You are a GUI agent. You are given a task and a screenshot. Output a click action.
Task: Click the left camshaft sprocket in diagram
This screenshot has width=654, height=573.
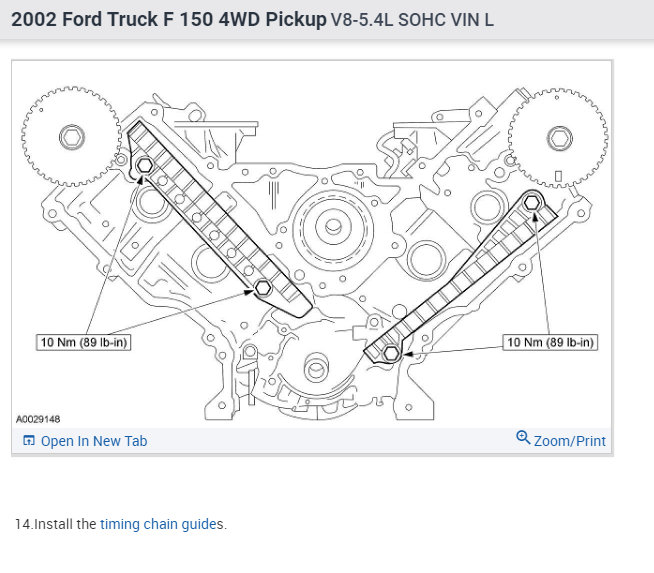[71, 137]
